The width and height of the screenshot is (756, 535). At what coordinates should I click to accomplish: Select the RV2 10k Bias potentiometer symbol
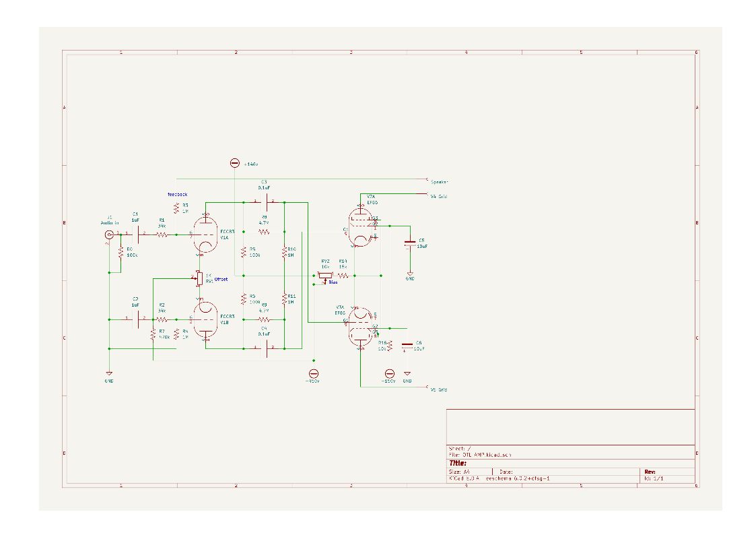coord(325,276)
